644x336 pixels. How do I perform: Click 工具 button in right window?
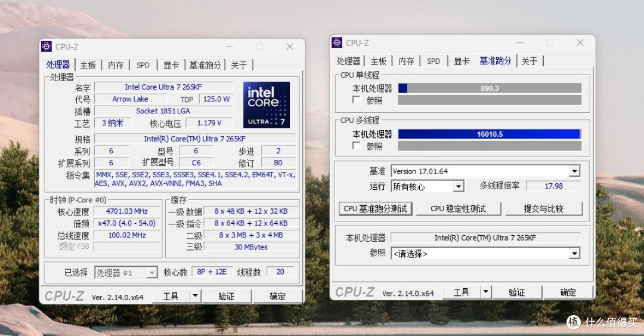coord(461,292)
